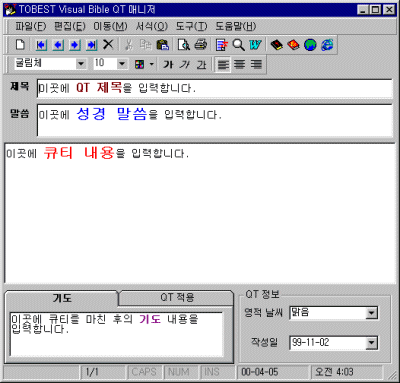This screenshot has height=383, width=400.
Task: Toggle underline 가 formatting
Action: coord(201,64)
